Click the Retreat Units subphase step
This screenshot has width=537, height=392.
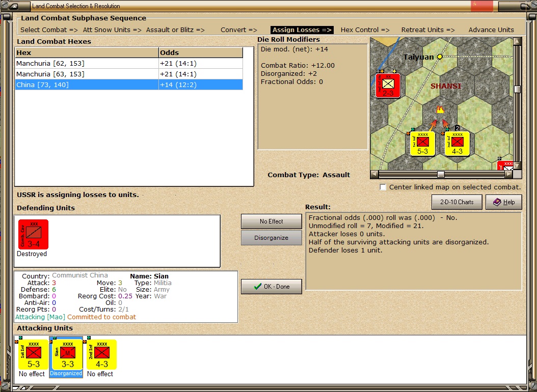click(x=428, y=30)
